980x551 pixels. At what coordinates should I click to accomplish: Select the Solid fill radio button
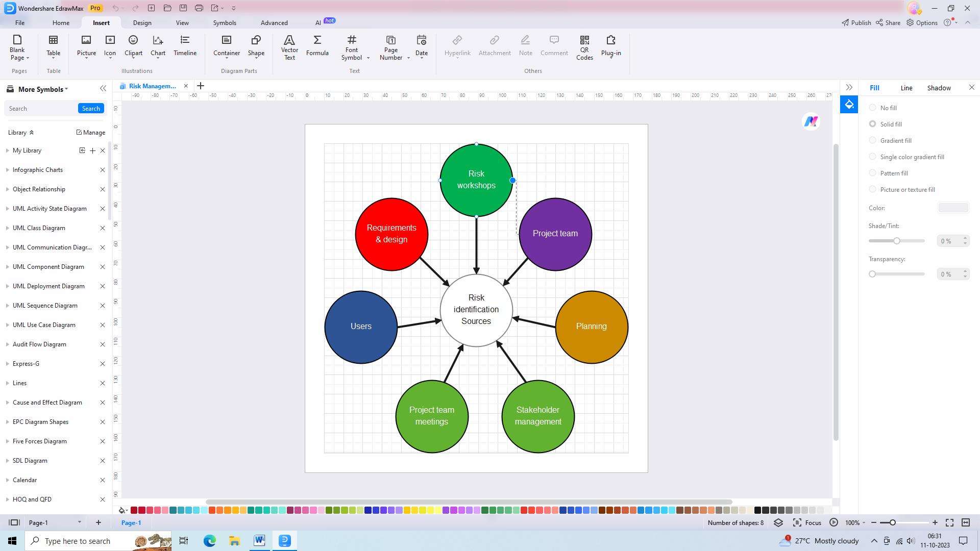point(873,124)
